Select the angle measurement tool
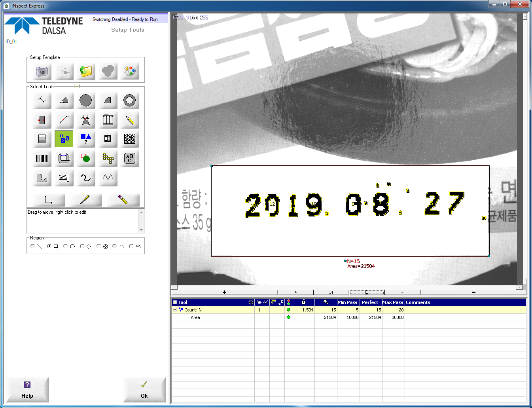 coord(64,101)
